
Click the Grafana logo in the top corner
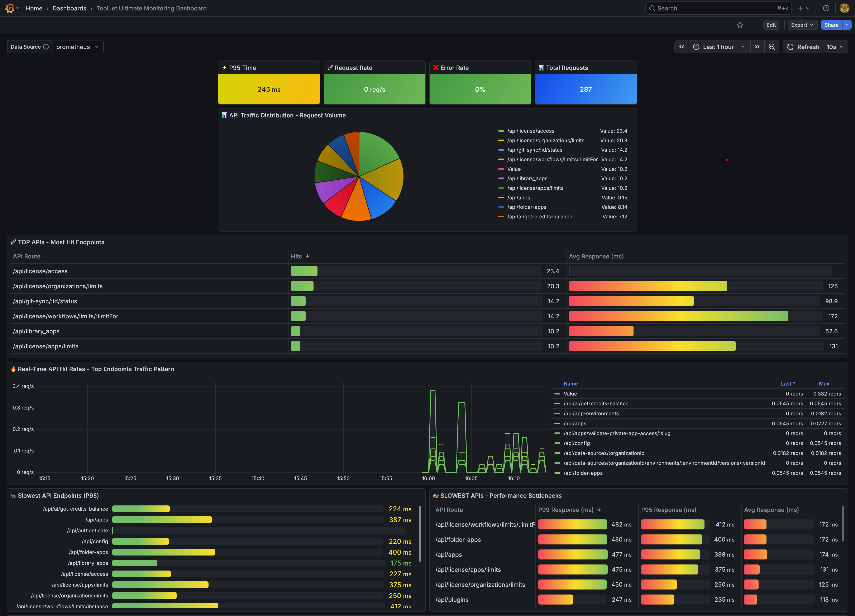pyautogui.click(x=9, y=8)
